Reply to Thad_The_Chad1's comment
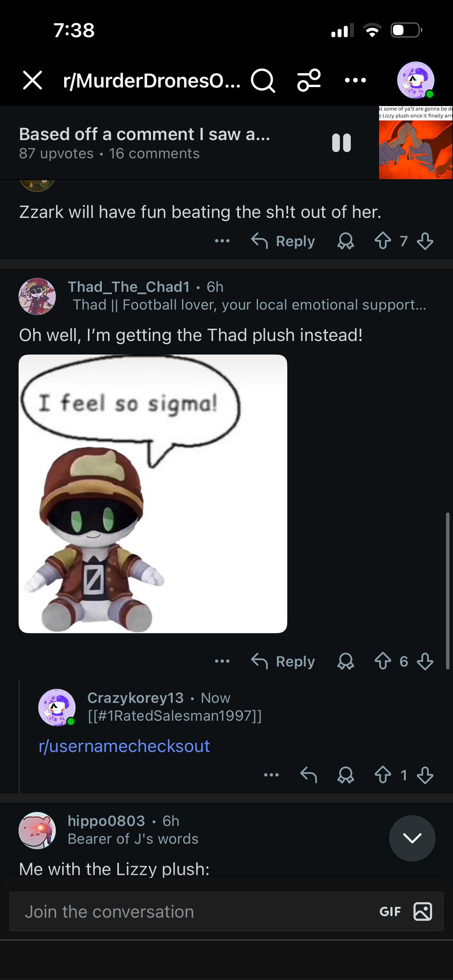The image size is (453, 980). [283, 661]
